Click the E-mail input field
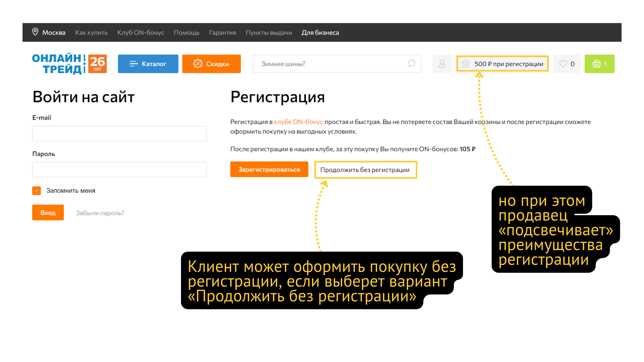The image size is (644, 362). pos(119,134)
